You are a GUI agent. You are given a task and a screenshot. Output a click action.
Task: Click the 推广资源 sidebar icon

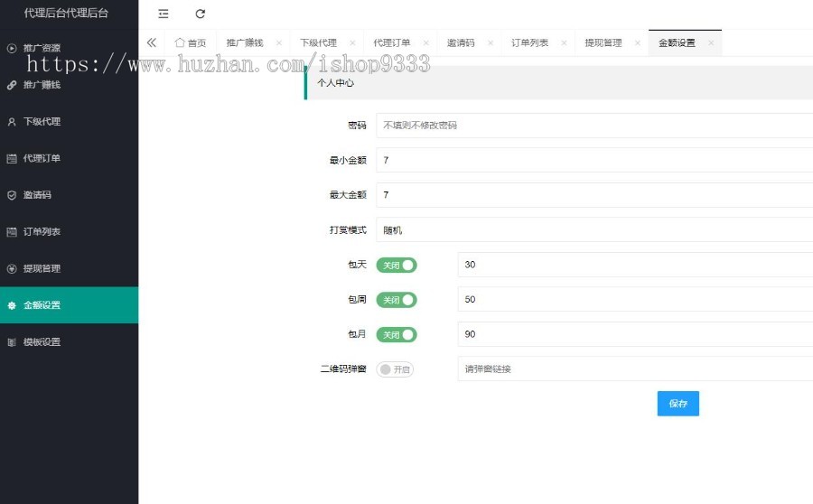[x=12, y=48]
